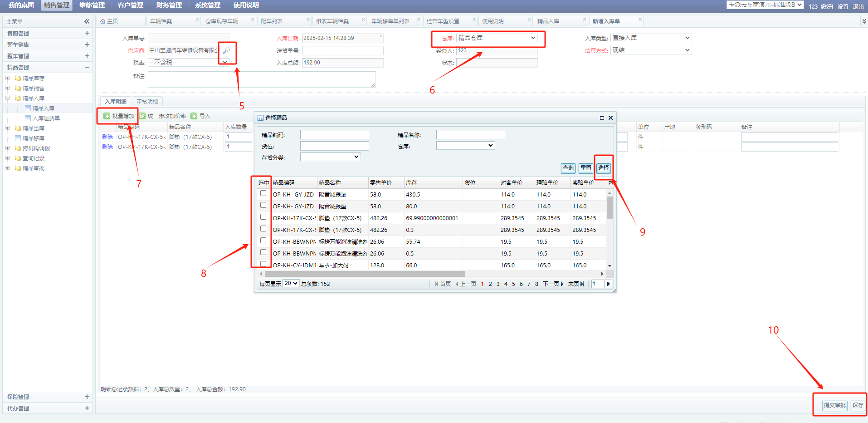Open the 结算方式 现结 dropdown

point(651,50)
